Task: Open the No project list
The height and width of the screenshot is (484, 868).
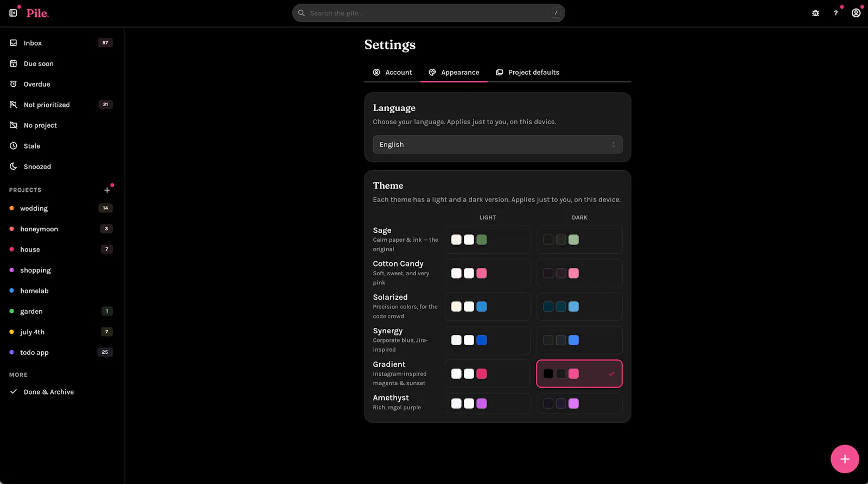Action: [61, 125]
